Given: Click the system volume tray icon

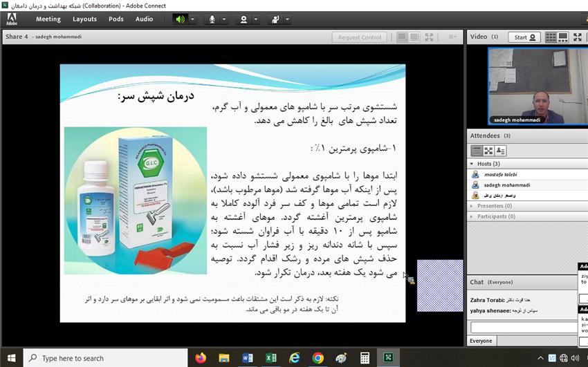Looking at the screenshot, I should [x=576, y=359].
